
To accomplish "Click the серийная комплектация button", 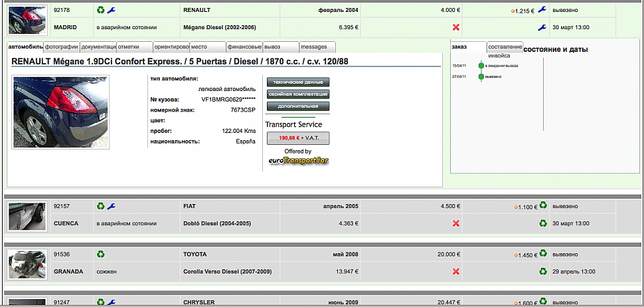I will [x=298, y=94].
